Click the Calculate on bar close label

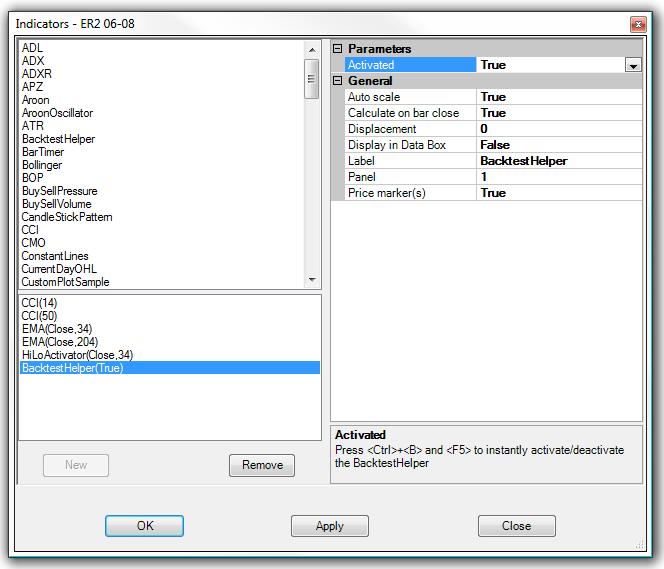coord(404,113)
